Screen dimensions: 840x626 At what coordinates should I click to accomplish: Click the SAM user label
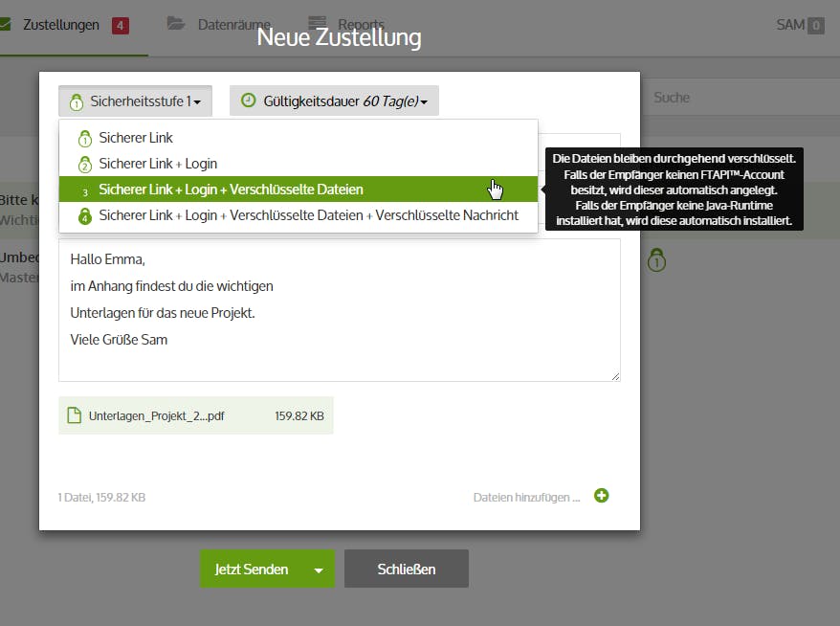pyautogui.click(x=790, y=25)
